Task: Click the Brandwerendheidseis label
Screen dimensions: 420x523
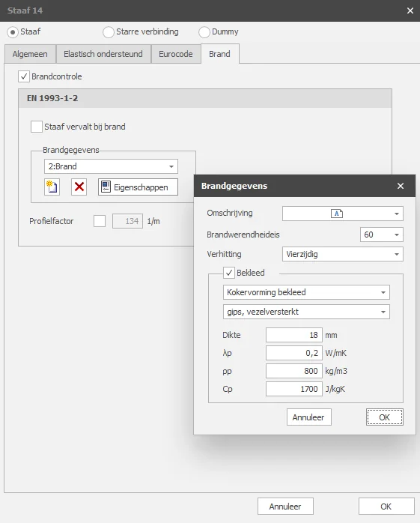Action: coord(243,235)
